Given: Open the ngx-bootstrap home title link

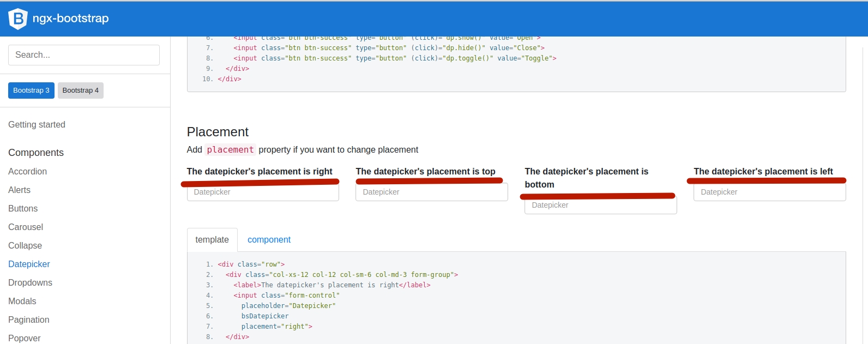Looking at the screenshot, I should click(x=70, y=19).
